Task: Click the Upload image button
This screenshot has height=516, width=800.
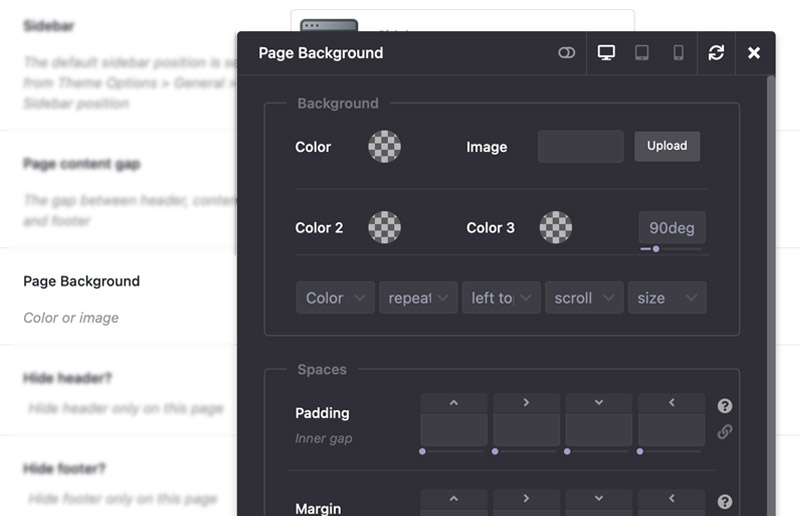Action: pos(667,146)
